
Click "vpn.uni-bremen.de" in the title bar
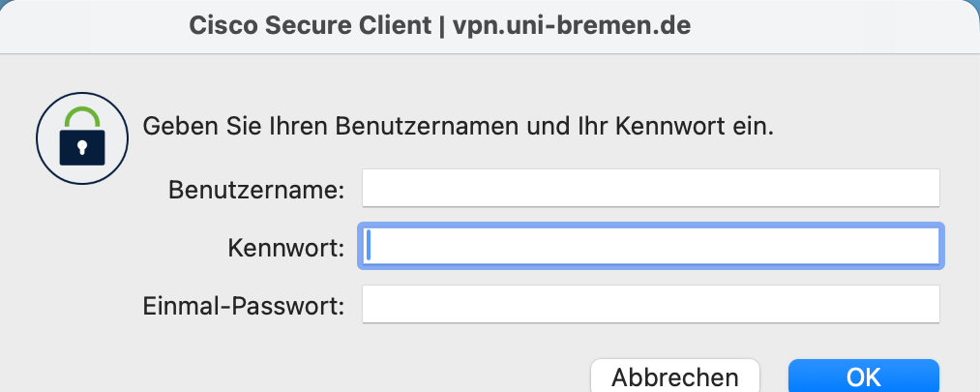(572, 26)
